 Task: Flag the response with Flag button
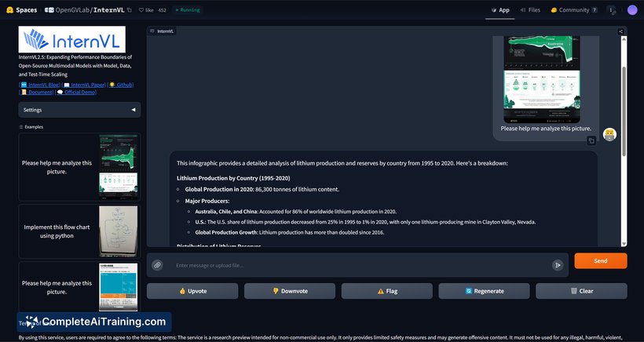pyautogui.click(x=387, y=291)
